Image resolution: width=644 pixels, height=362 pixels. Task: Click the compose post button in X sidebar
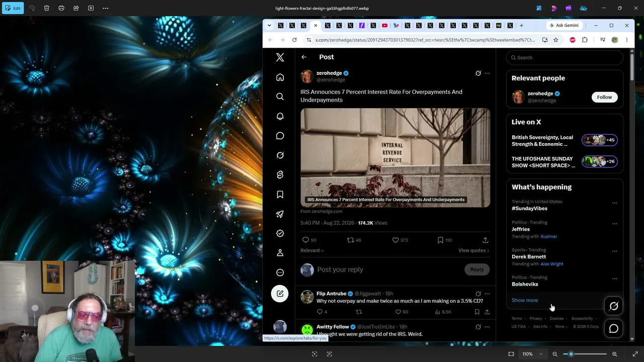point(280,294)
